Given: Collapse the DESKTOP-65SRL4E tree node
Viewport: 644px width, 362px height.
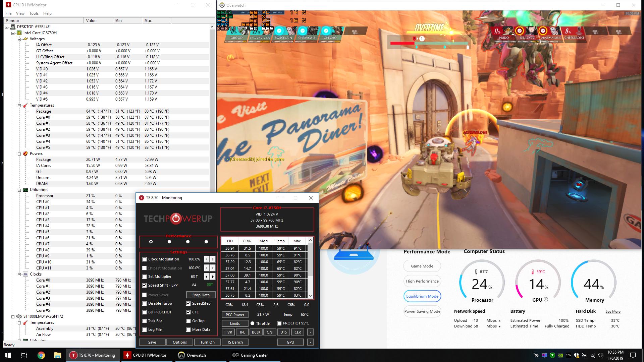Looking at the screenshot, I should coord(7,27).
